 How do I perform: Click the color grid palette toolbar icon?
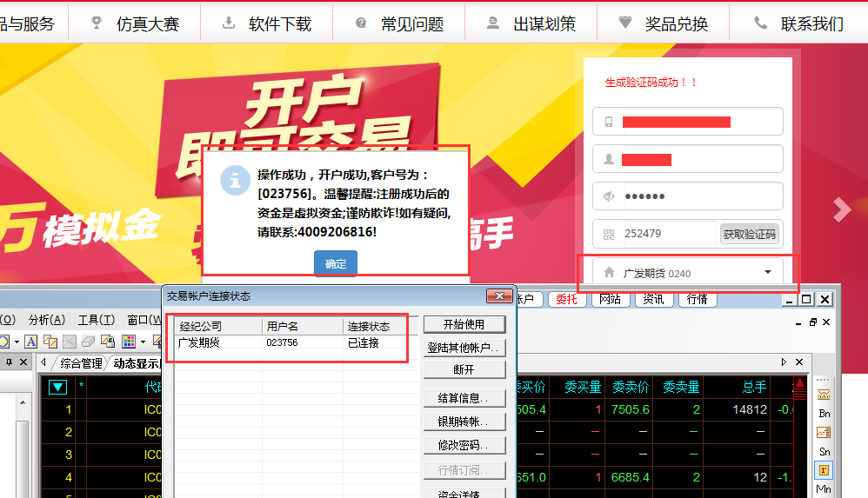128,342
